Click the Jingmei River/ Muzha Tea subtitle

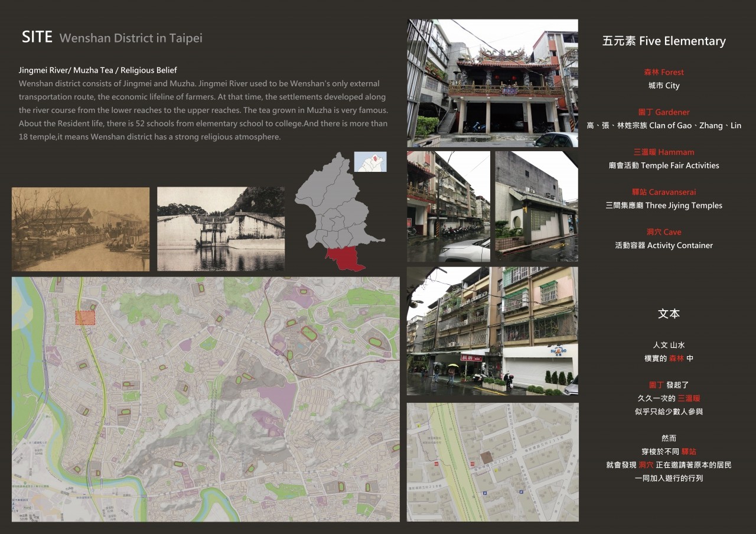click(x=98, y=70)
